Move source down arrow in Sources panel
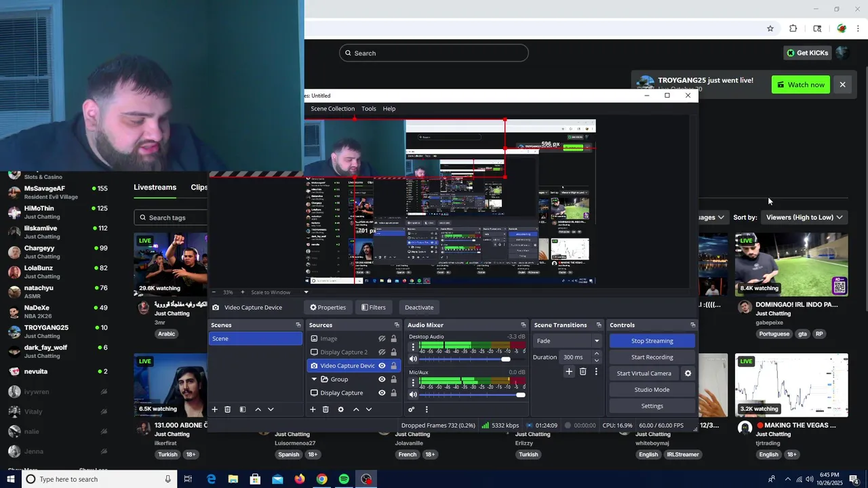The width and height of the screenshot is (868, 488). click(x=369, y=409)
